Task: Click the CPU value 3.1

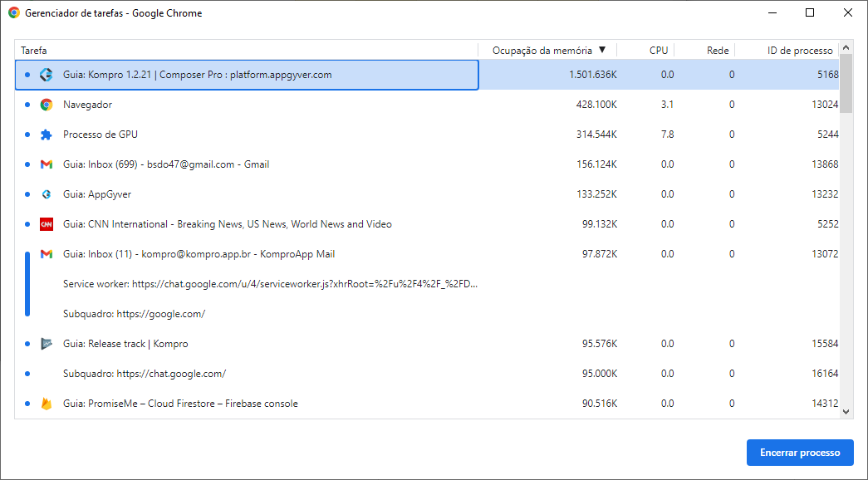Action: coord(667,105)
